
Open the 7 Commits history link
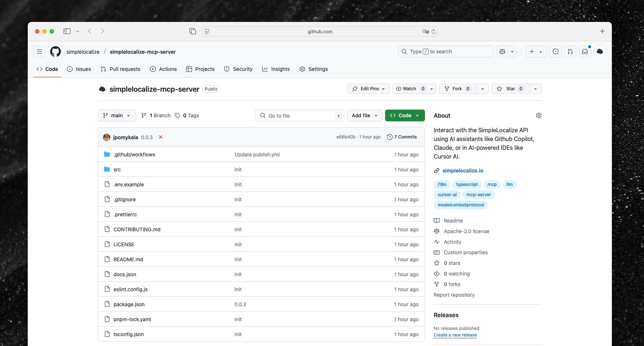402,137
